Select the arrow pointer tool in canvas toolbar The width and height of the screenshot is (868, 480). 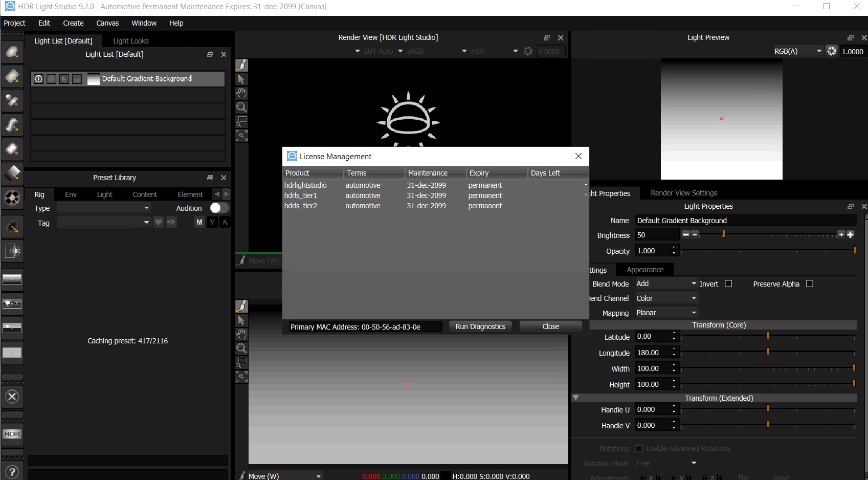[x=241, y=320]
